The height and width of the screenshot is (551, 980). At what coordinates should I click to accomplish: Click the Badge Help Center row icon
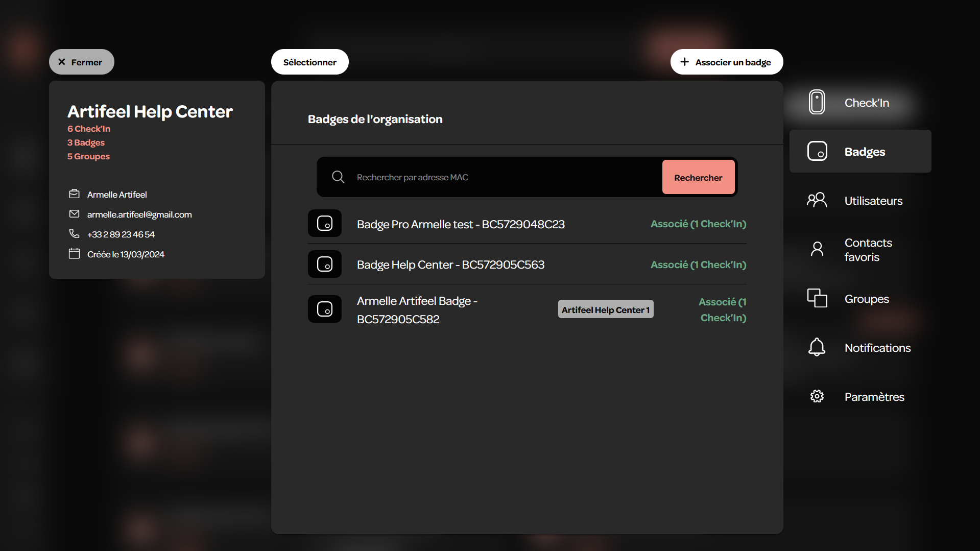tap(325, 264)
